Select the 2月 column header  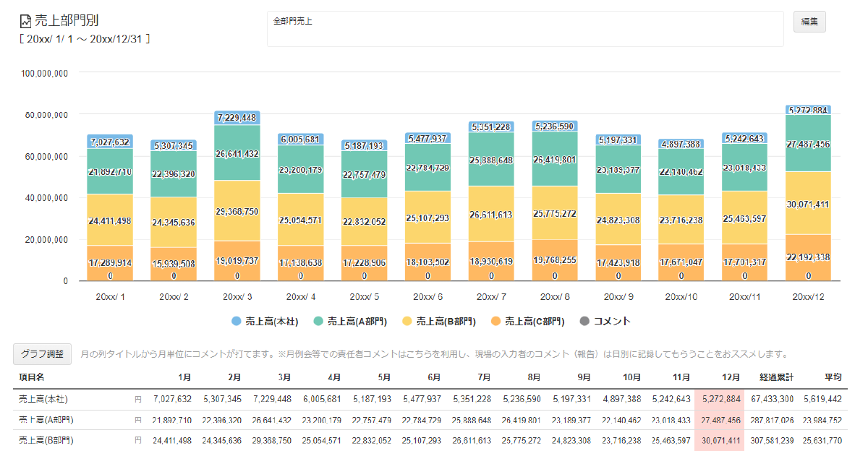click(x=234, y=377)
